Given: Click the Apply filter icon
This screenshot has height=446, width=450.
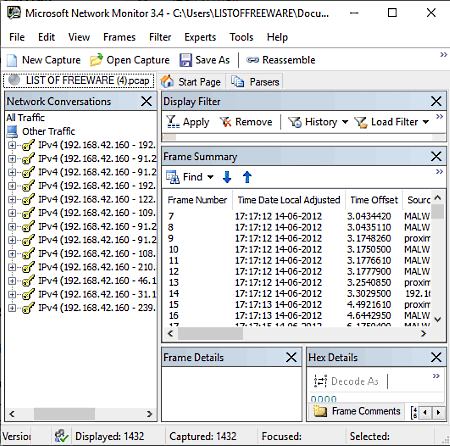Looking at the screenshot, I should click(173, 122).
